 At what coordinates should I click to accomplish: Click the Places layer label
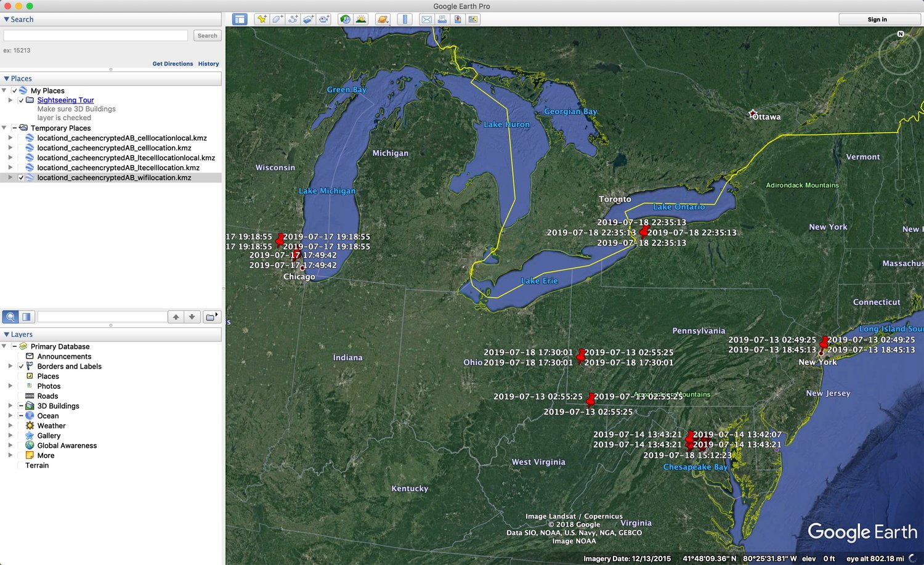pos(48,376)
